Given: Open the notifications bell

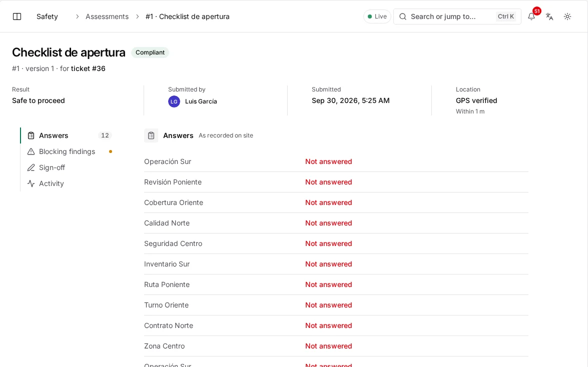Looking at the screenshot, I should [x=531, y=16].
